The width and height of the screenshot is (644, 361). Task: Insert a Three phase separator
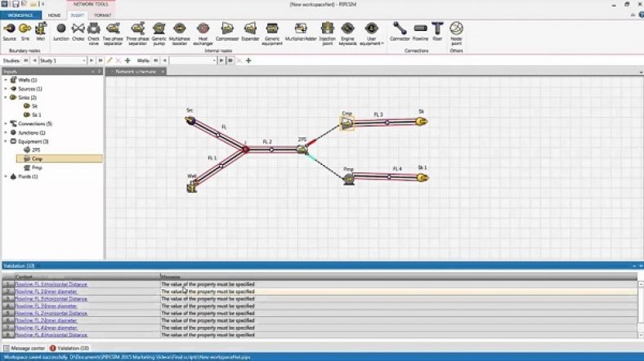[x=137, y=33]
